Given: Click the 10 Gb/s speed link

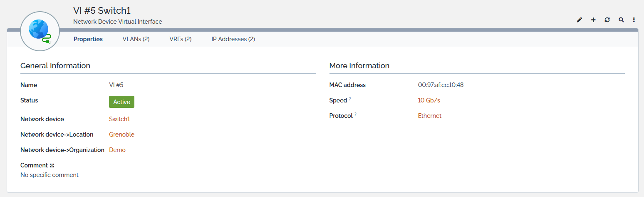Looking at the screenshot, I should 429,100.
